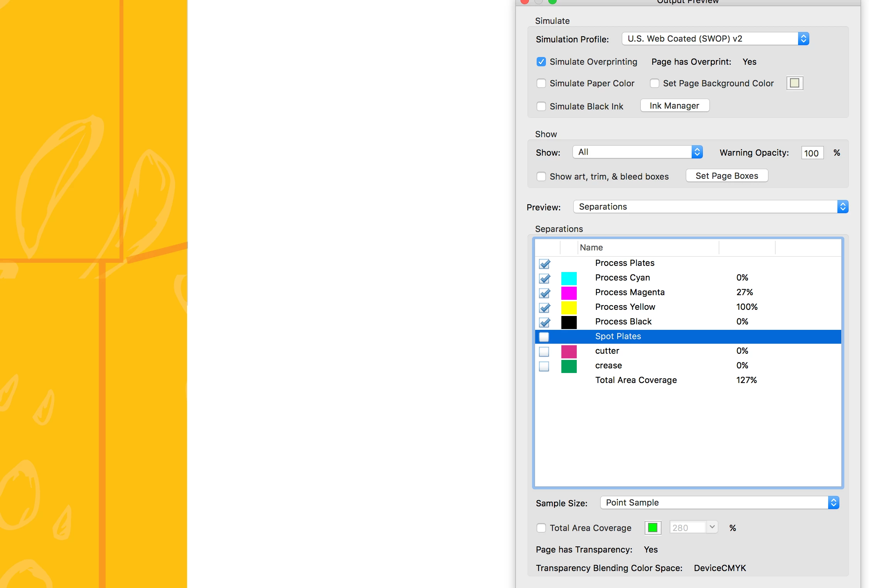Click the crease spot plate swatch
869x588 pixels.
(x=569, y=366)
